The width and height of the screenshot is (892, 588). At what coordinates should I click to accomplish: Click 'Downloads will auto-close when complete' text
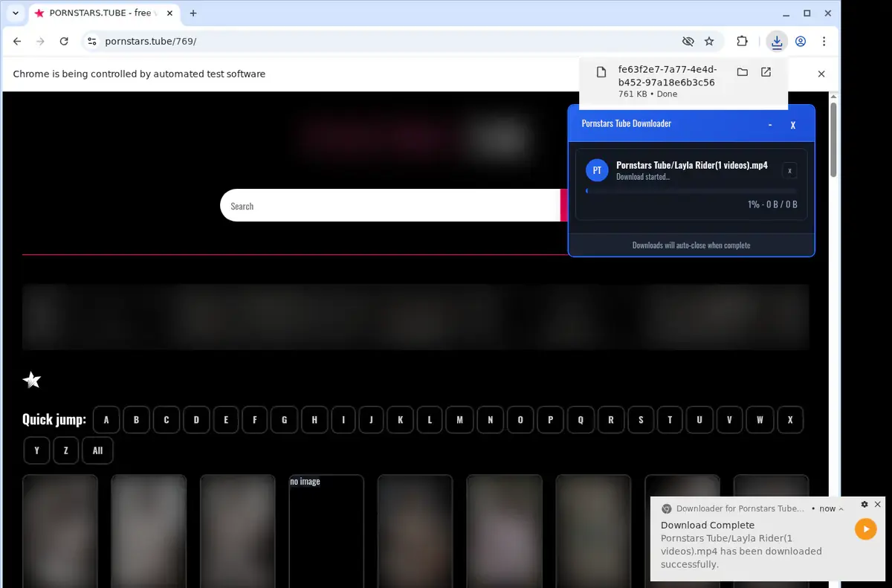(691, 245)
